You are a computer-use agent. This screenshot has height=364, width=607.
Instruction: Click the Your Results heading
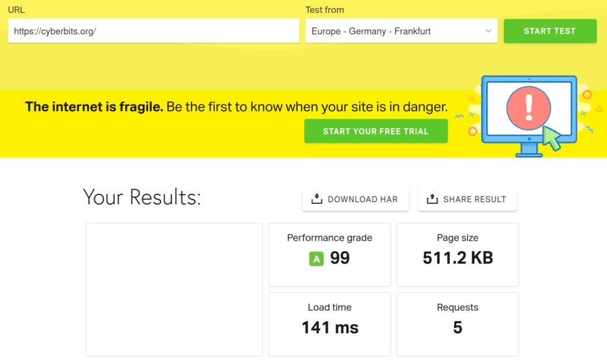click(142, 197)
